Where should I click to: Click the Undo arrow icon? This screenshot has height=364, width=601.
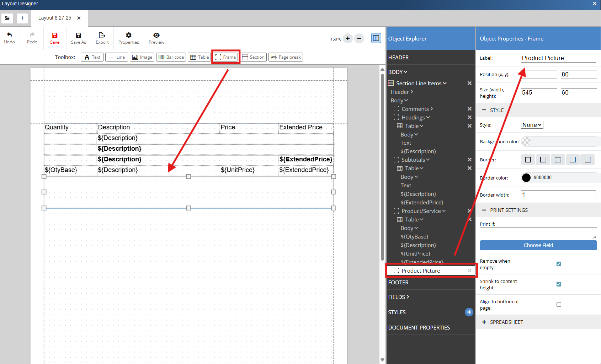coord(9,35)
